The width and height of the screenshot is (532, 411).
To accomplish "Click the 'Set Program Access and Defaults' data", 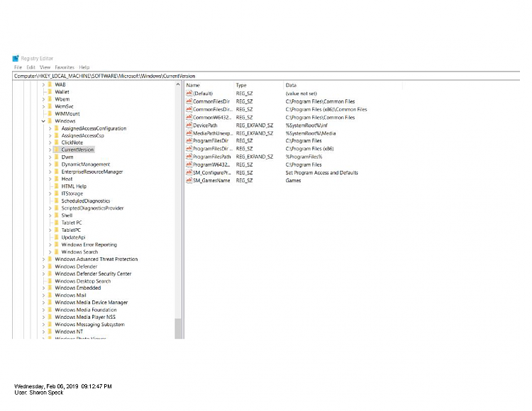I will (x=321, y=172).
